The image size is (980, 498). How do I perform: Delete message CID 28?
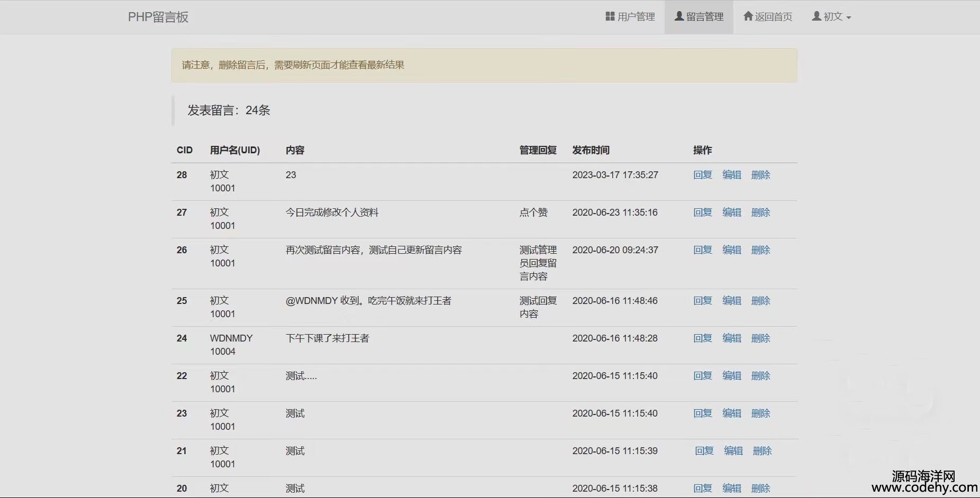click(760, 175)
